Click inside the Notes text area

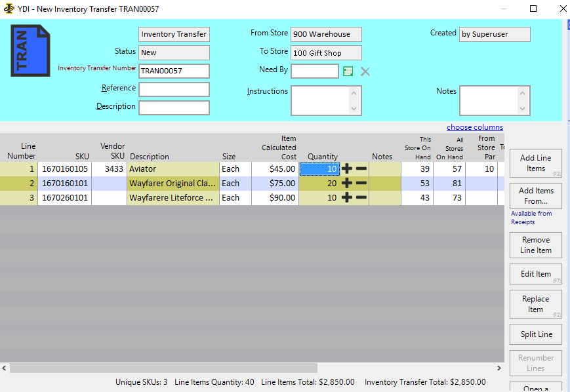(x=489, y=101)
